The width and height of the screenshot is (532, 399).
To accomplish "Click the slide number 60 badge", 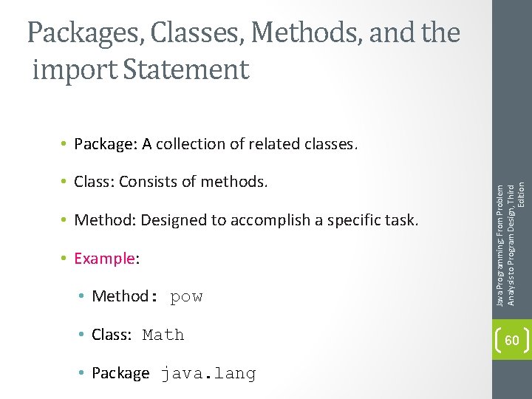I will tap(512, 340).
